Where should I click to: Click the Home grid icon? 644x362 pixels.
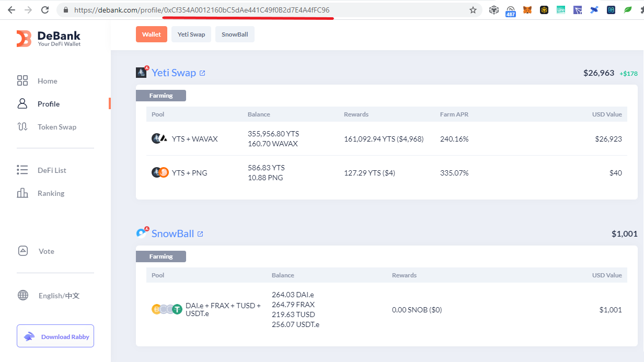[x=22, y=80]
